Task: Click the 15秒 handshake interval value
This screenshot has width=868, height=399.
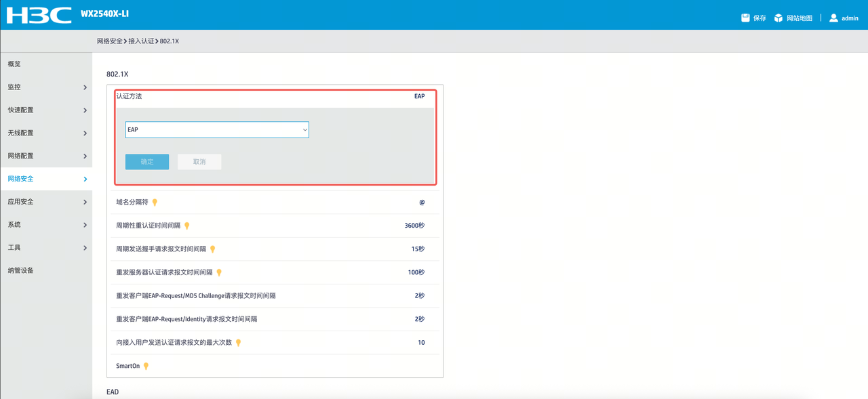Action: [418, 249]
